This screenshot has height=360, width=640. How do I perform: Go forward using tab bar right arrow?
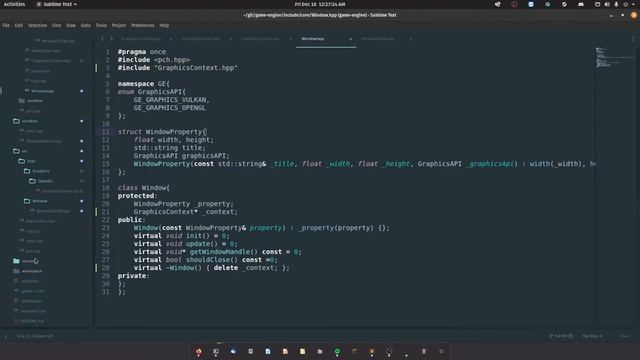tap(111, 39)
